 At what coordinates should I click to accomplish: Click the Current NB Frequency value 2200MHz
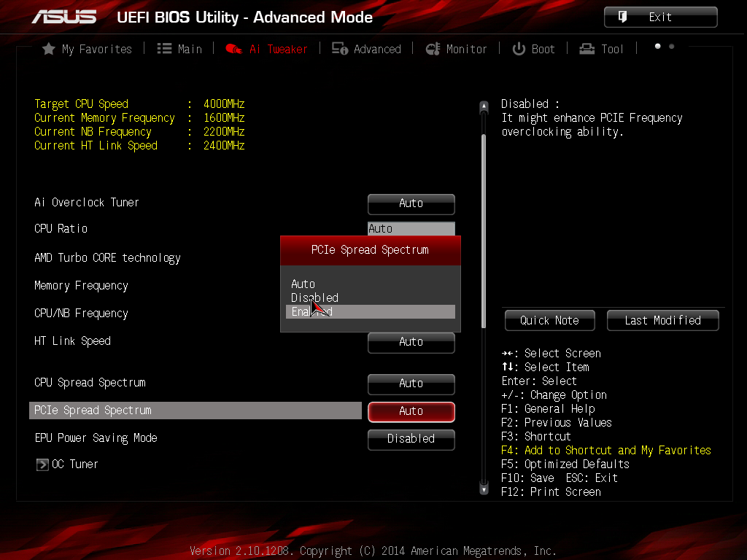(x=224, y=131)
